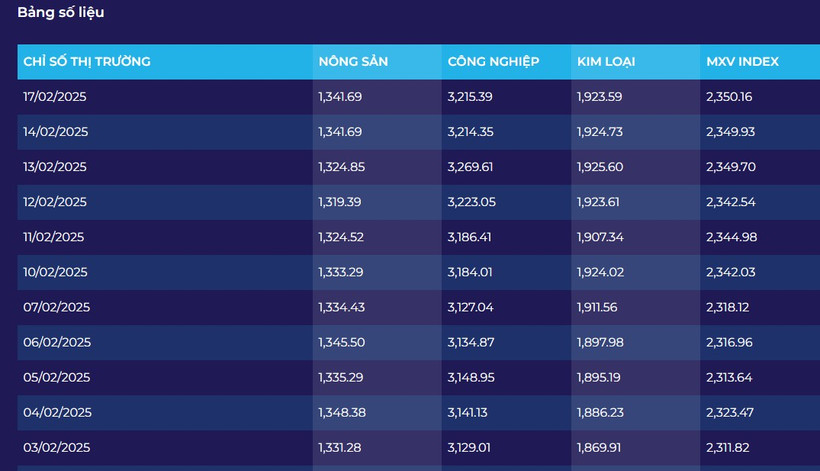Select the 14/02/2025 date row
This screenshot has height=471, width=820.
55,132
